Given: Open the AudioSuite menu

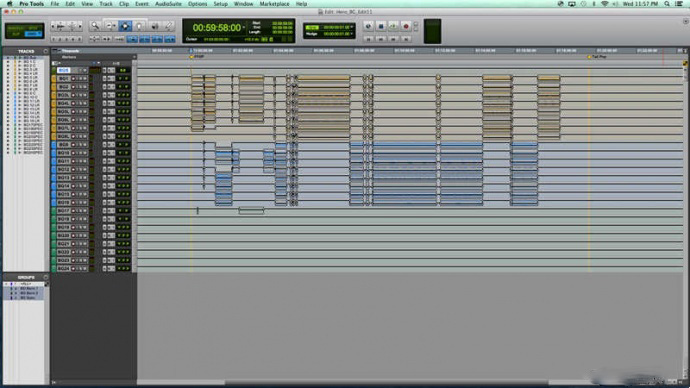Looking at the screenshot, I should tap(168, 4).
